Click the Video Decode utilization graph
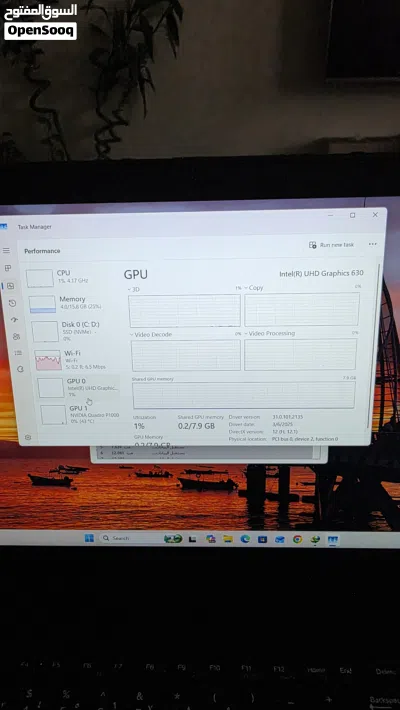This screenshot has height=710, width=400. (x=186, y=355)
